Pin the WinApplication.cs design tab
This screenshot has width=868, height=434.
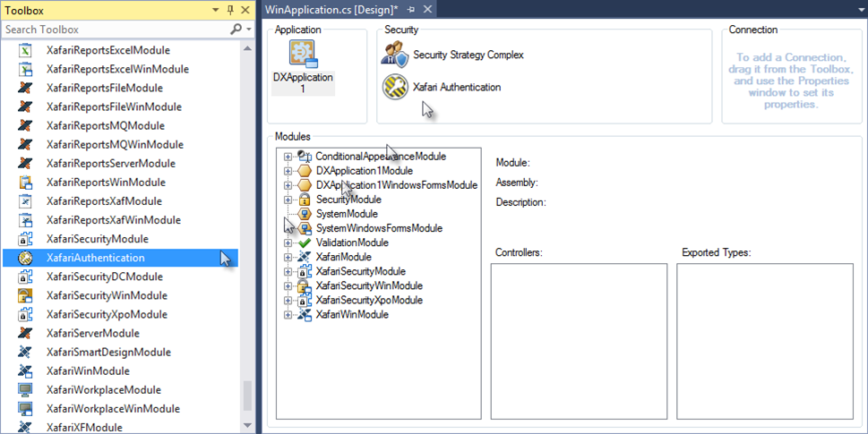(x=411, y=10)
